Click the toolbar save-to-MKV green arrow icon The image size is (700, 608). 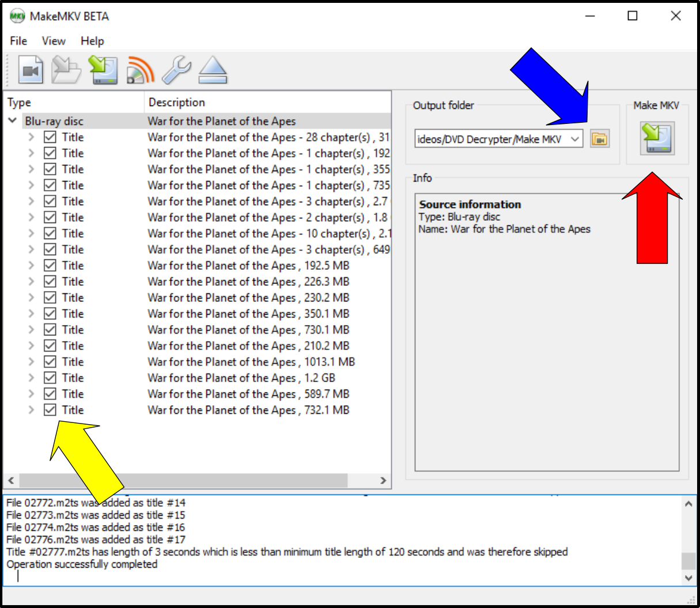pos(103,70)
